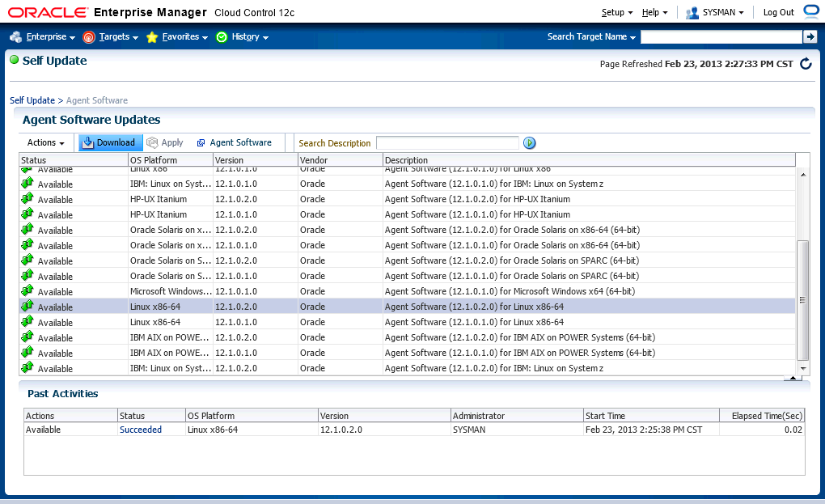Click the Apply button

[165, 142]
